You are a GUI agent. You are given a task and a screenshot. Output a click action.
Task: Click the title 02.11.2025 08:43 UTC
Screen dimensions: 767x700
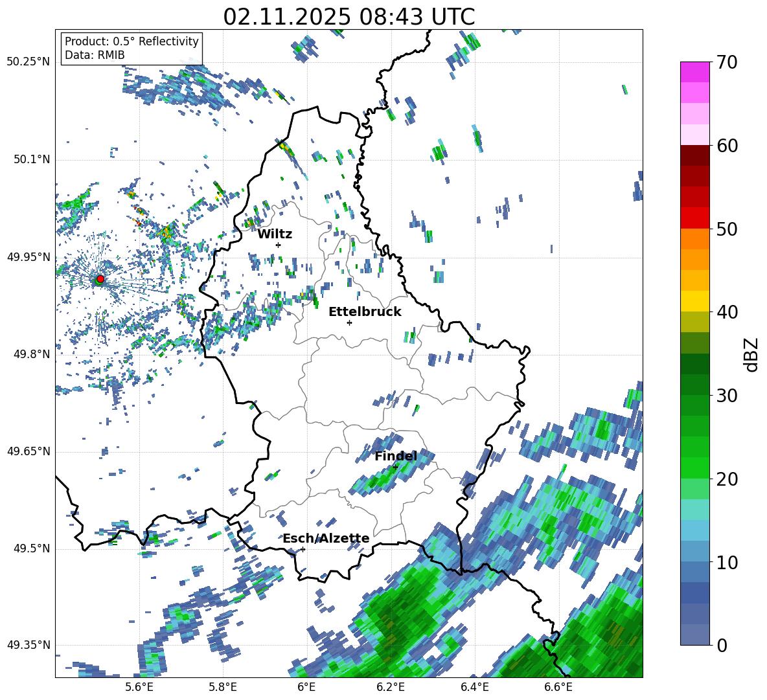pyautogui.click(x=349, y=17)
